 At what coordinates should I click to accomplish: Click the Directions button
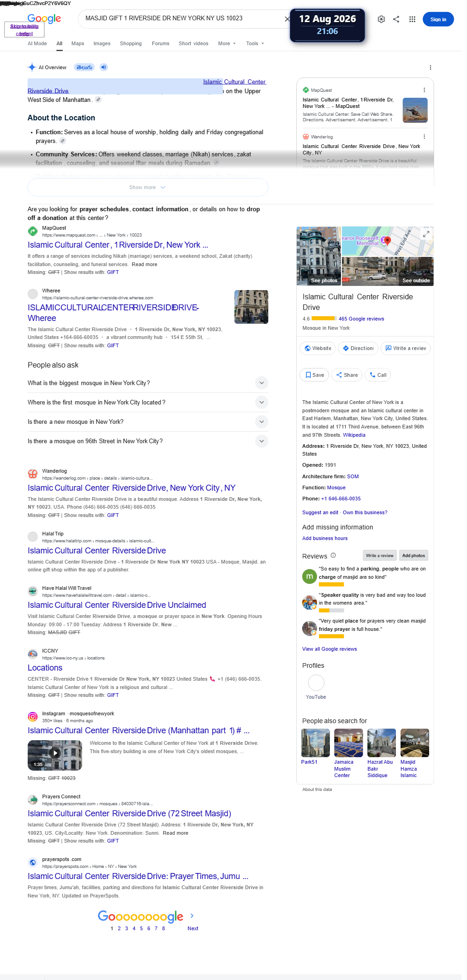click(x=358, y=348)
